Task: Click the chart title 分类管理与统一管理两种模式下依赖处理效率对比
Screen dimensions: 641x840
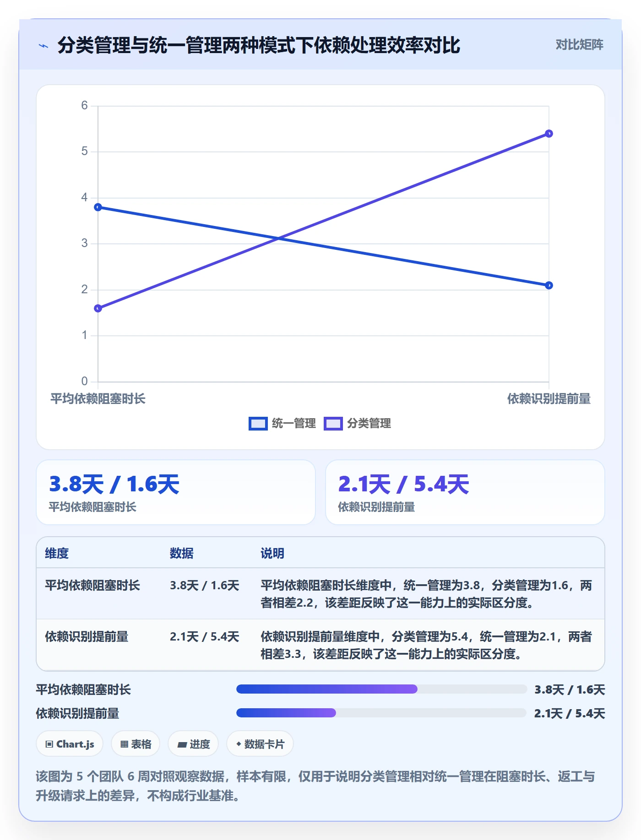Action: pyautogui.click(x=259, y=45)
